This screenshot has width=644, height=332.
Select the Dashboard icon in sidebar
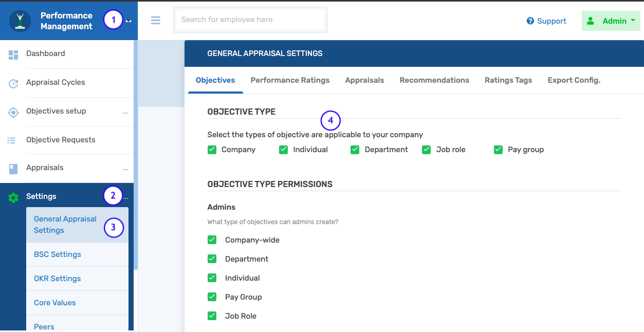(x=13, y=53)
